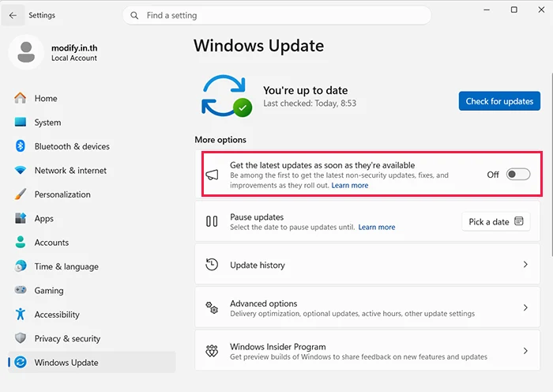Click the Find a setting search field
Screen dimensions: 553x392
pyautogui.click(x=276, y=16)
